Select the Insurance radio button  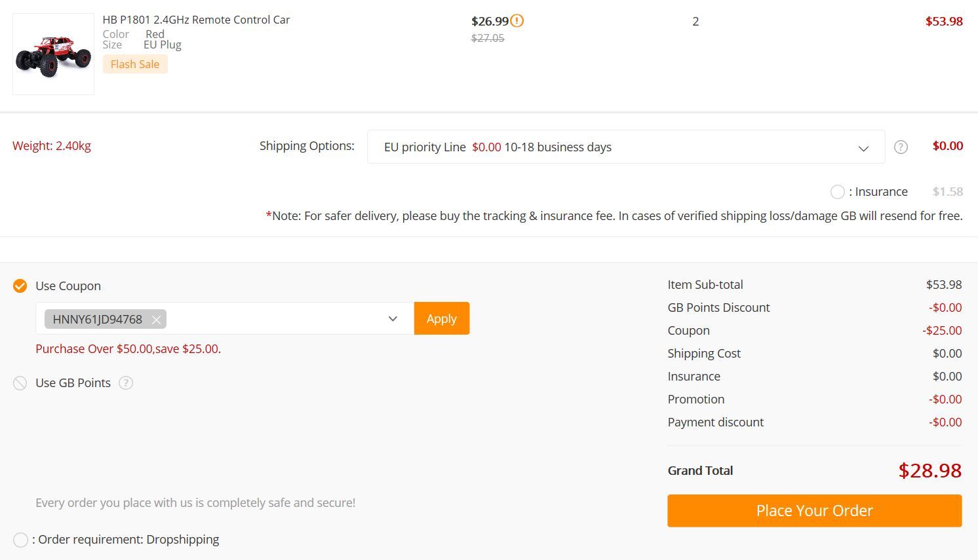(837, 192)
